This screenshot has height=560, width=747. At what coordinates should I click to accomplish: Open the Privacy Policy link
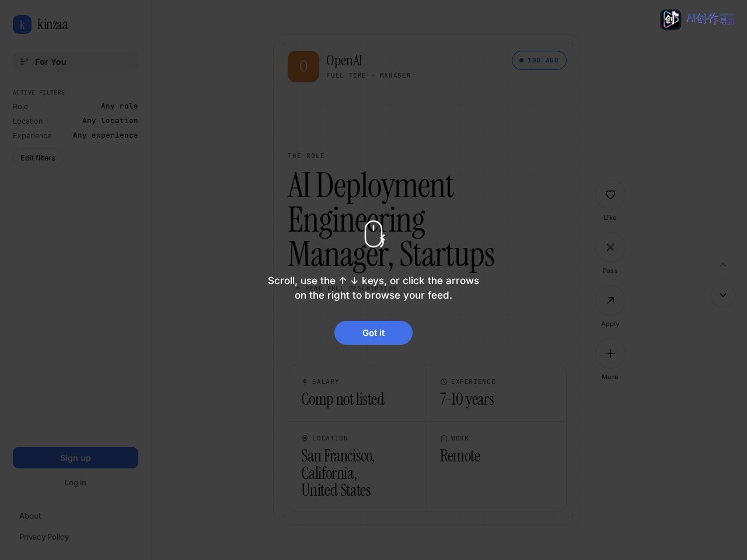click(44, 537)
